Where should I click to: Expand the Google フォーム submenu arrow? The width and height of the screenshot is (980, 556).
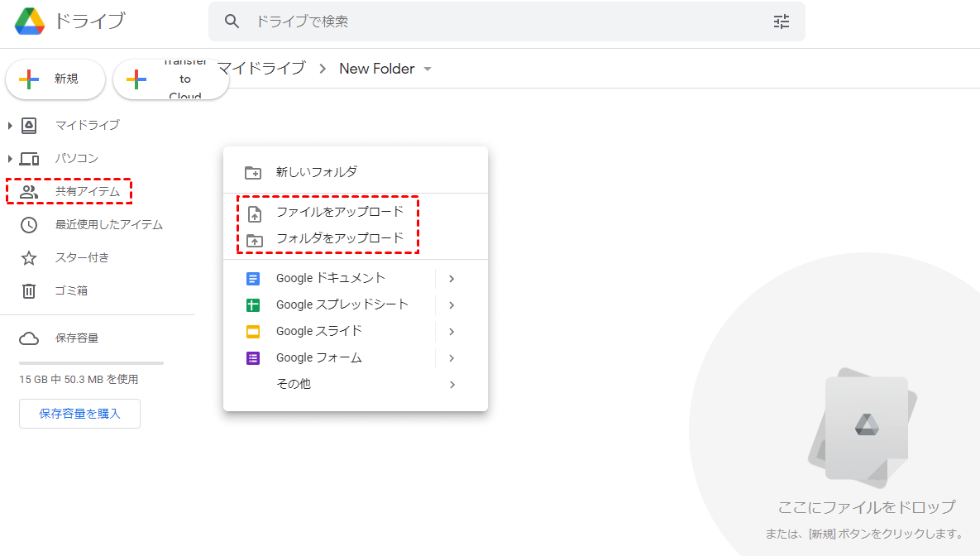[452, 358]
